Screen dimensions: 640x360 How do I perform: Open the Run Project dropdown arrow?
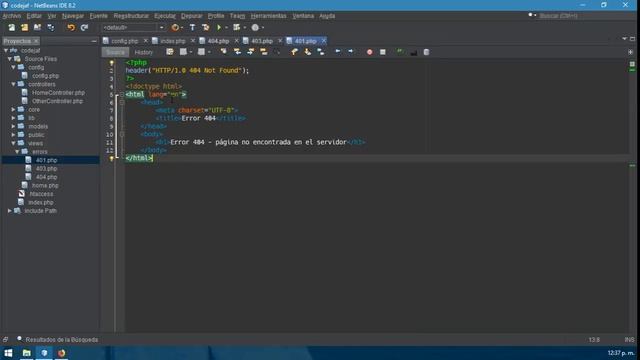226,27
